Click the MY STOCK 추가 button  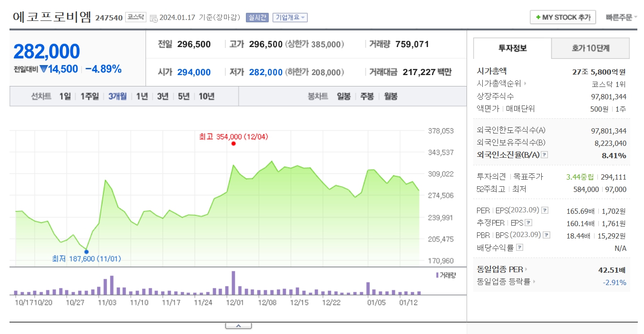click(563, 17)
